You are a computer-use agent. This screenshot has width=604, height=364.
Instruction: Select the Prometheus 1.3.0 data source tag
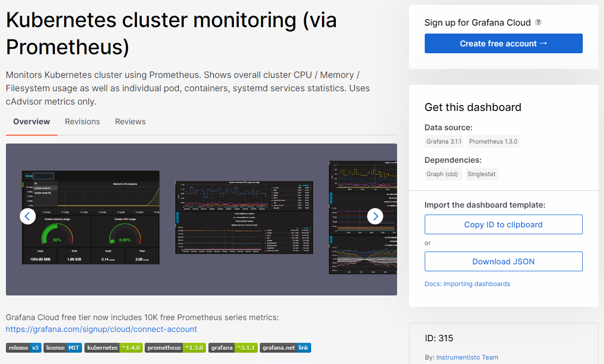point(493,142)
